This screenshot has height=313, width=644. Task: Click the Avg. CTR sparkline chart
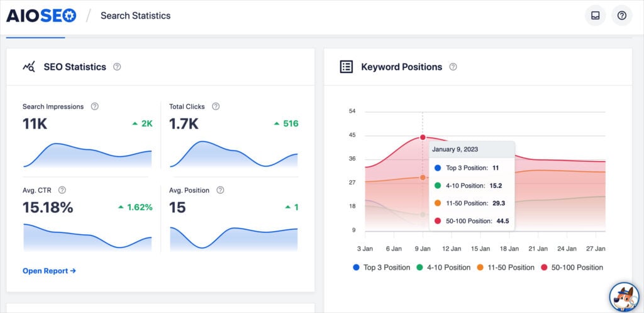point(87,237)
